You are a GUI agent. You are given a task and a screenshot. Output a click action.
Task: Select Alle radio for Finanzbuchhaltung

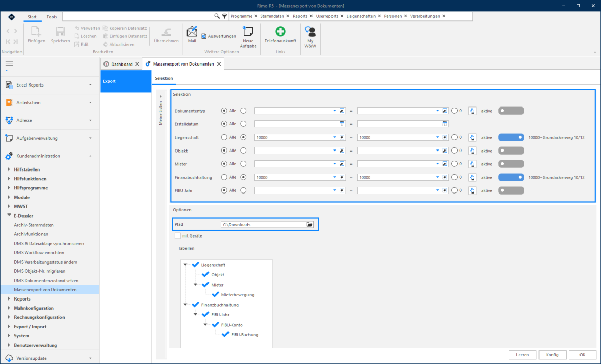(224, 178)
